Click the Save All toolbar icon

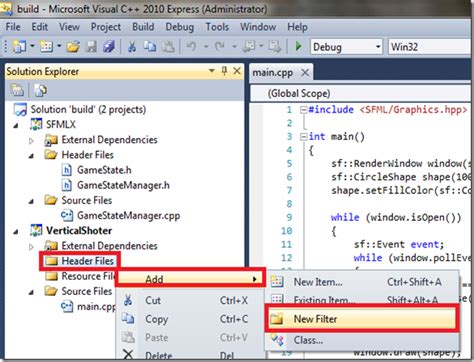[x=109, y=47]
